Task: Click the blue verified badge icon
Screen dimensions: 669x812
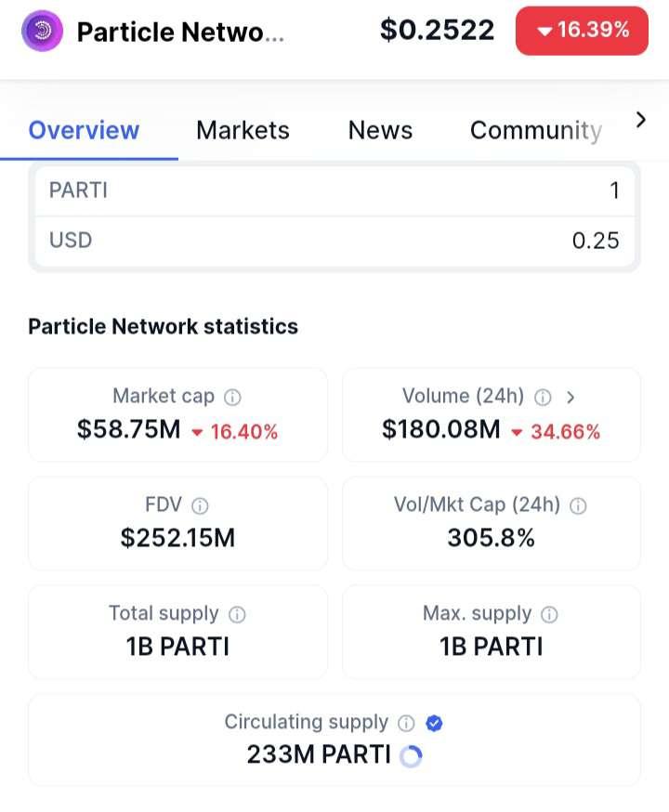Action: [x=433, y=723]
